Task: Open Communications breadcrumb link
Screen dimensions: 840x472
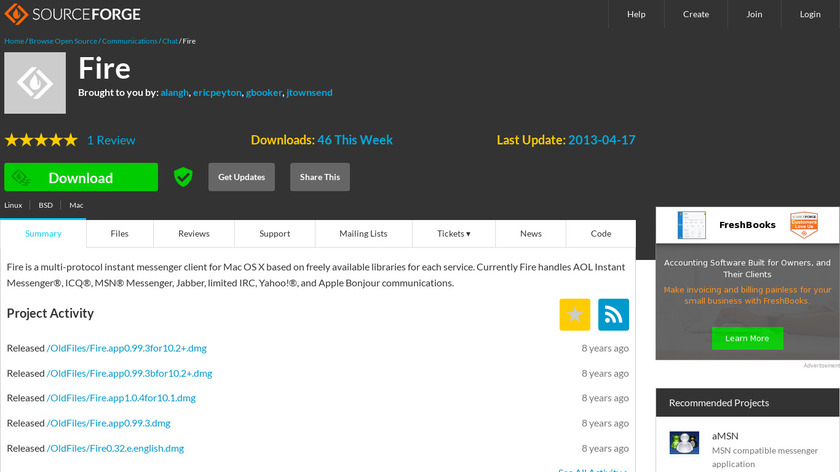Action: click(130, 41)
